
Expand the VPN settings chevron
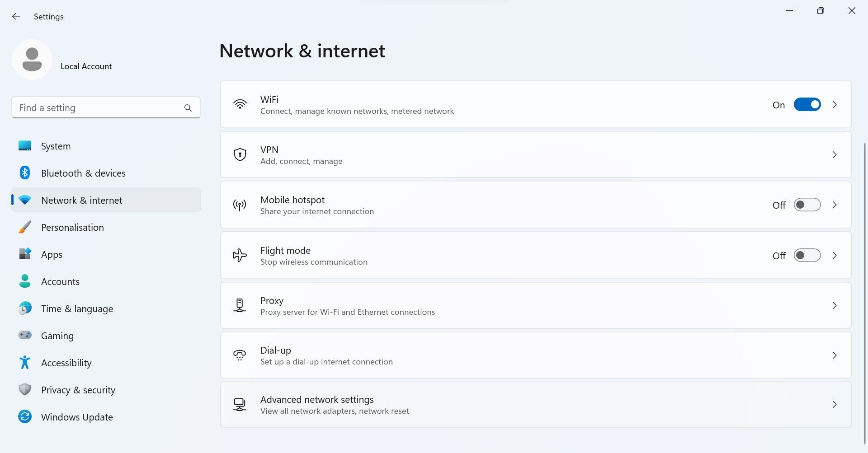coord(835,155)
